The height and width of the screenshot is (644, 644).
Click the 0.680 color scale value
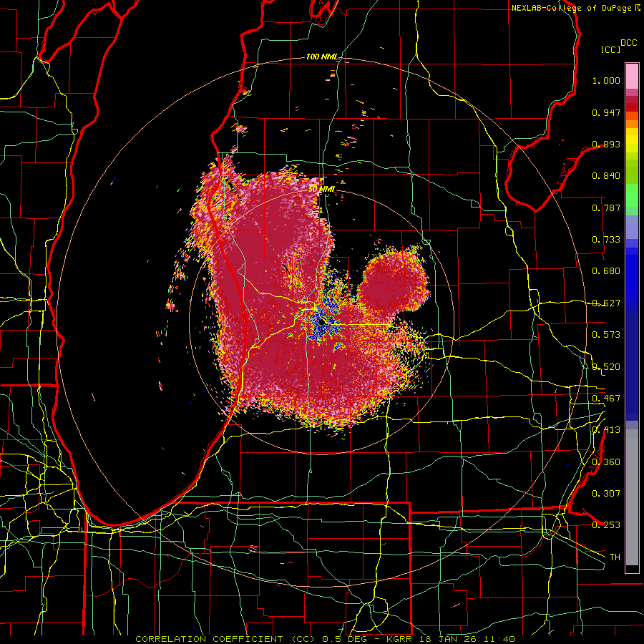606,271
